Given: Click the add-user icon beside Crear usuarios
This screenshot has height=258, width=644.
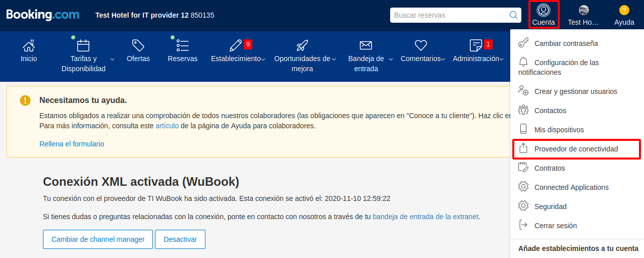Looking at the screenshot, I should point(523,91).
